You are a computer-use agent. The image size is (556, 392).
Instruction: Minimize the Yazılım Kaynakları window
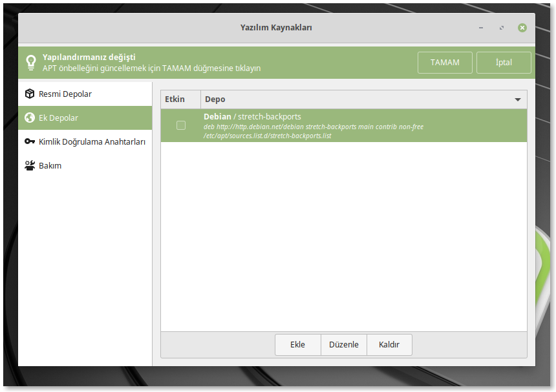click(481, 28)
